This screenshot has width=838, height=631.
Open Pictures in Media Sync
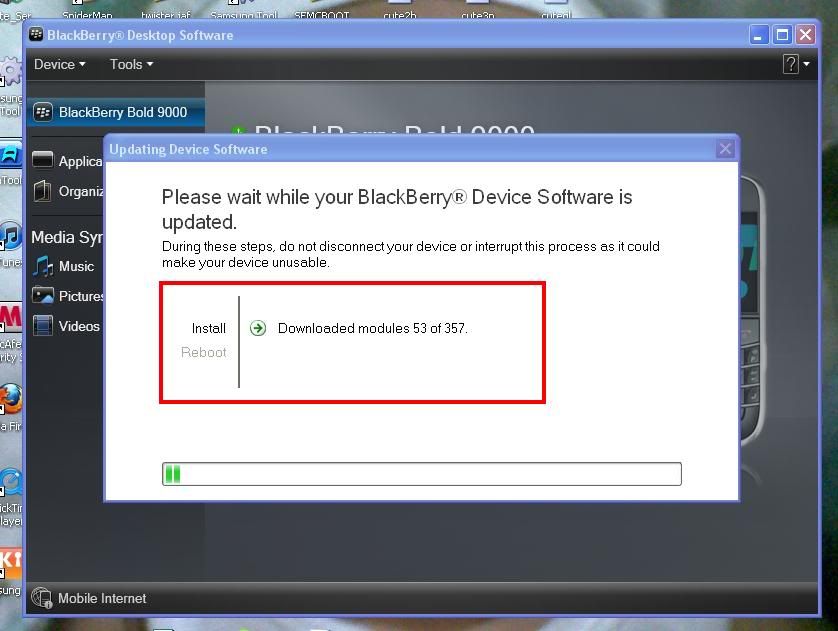(x=67, y=296)
